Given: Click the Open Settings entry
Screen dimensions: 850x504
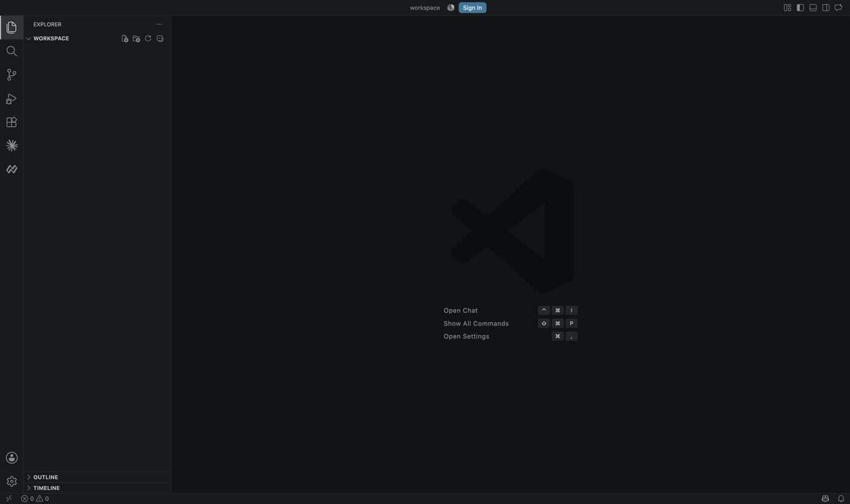Looking at the screenshot, I should [x=466, y=336].
